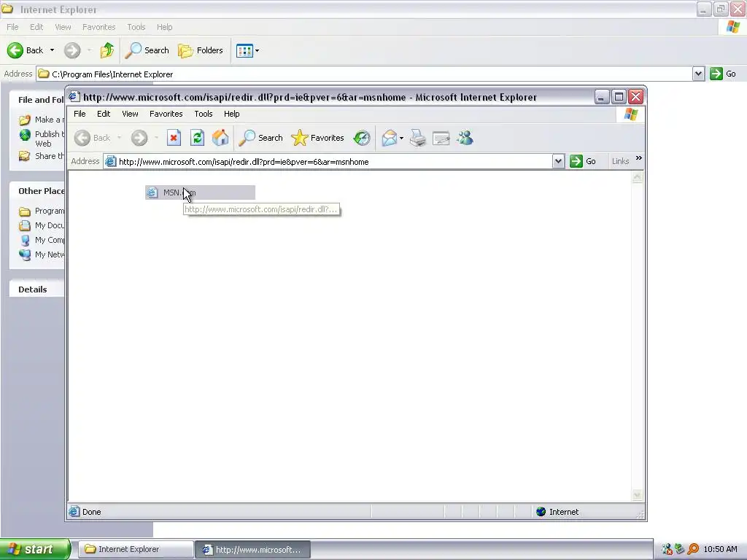Open History via clock icon

click(x=362, y=138)
